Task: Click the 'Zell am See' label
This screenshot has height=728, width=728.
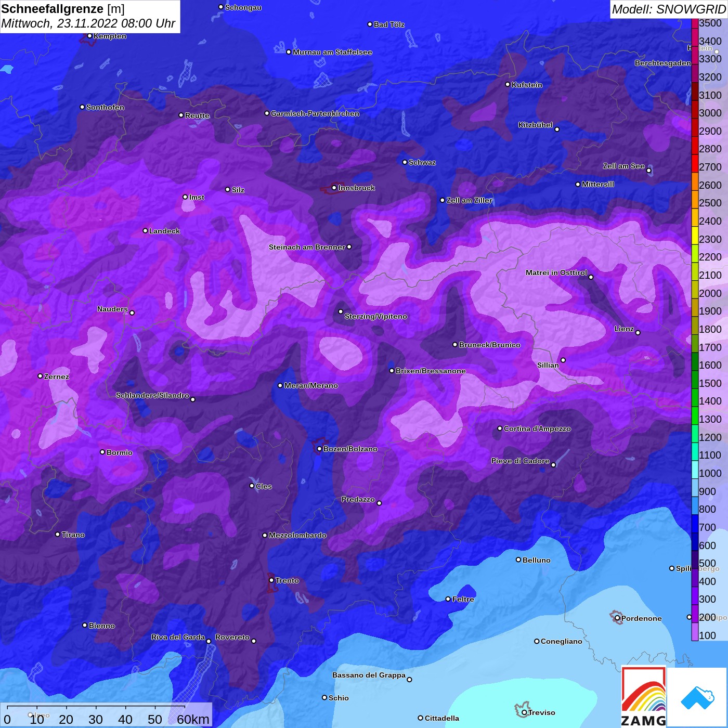Action: point(624,166)
